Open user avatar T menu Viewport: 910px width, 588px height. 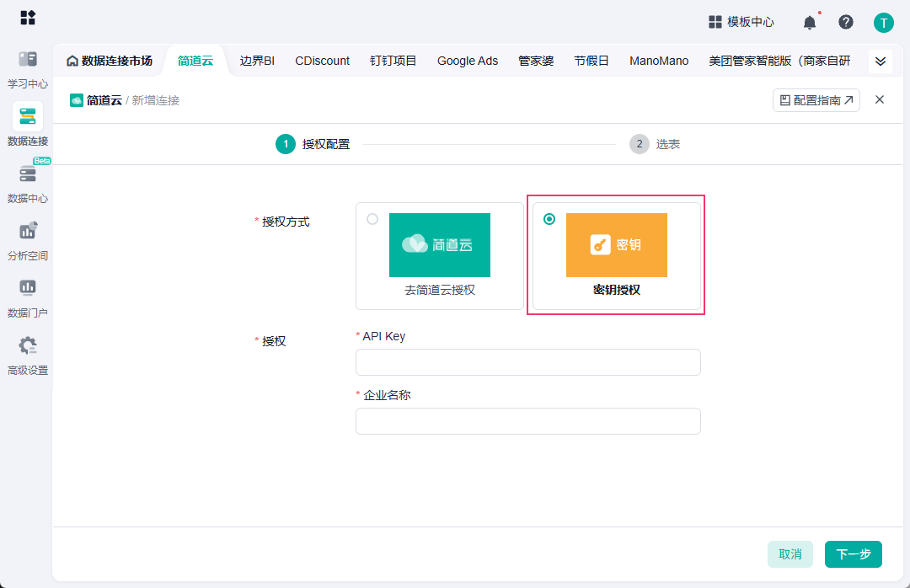tap(883, 23)
